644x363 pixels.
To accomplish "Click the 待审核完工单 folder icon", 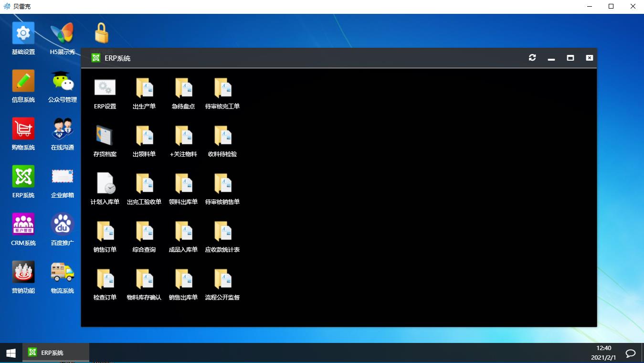I will point(222,88).
